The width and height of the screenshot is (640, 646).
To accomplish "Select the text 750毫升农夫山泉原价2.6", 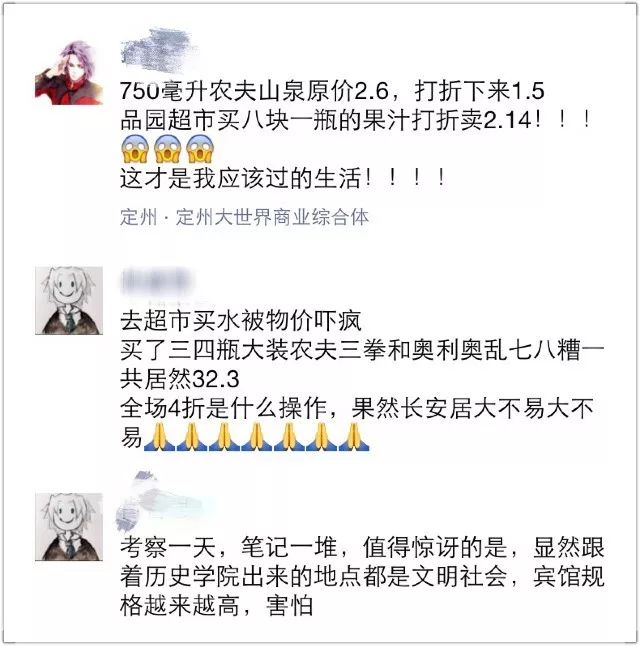I will (254, 91).
